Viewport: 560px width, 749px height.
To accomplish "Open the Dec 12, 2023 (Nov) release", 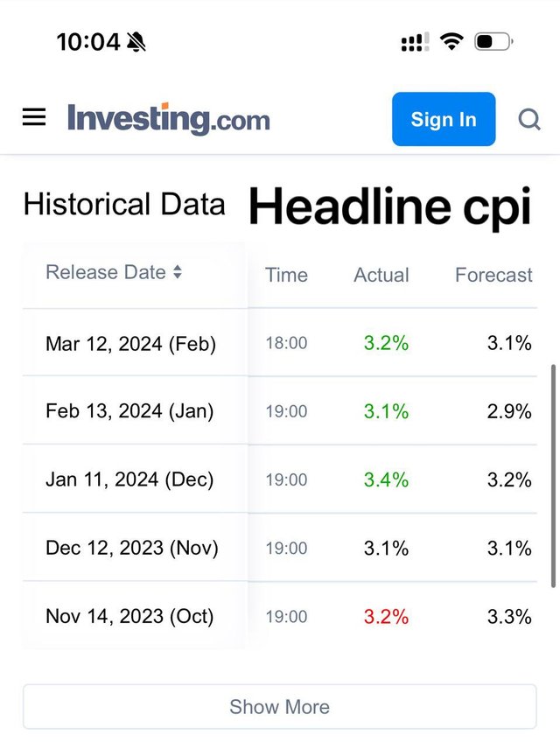I will [132, 548].
